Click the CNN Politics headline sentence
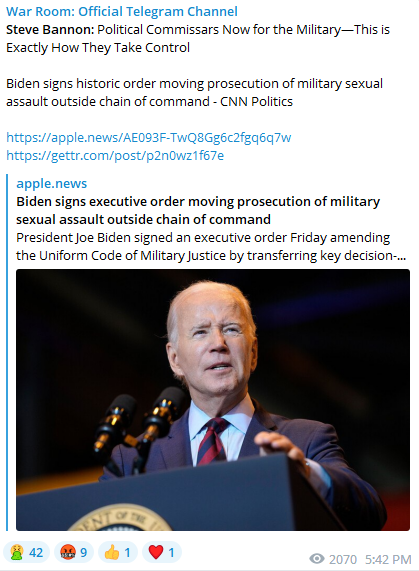Image resolution: width=419 pixels, height=571 pixels. 194,92
